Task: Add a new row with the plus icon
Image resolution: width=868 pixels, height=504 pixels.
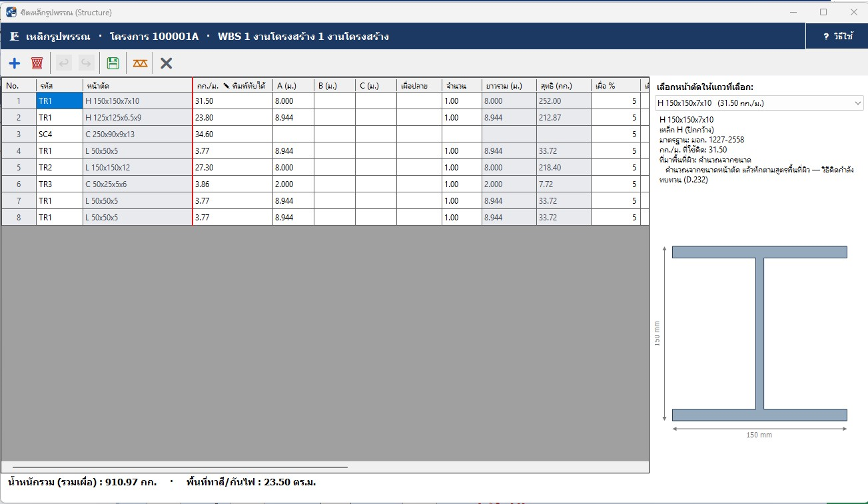Action: (x=15, y=63)
